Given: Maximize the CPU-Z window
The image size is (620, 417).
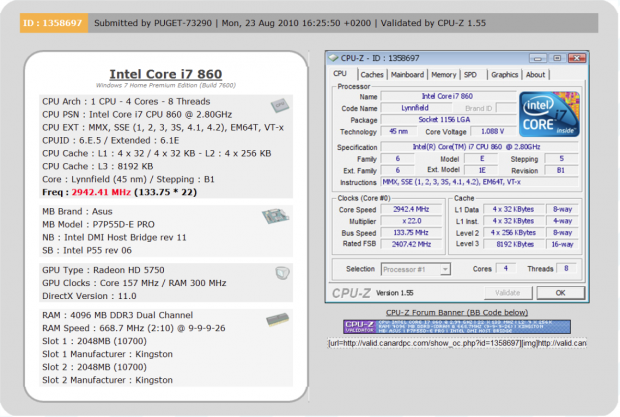Looking at the screenshot, I should 557,58.
